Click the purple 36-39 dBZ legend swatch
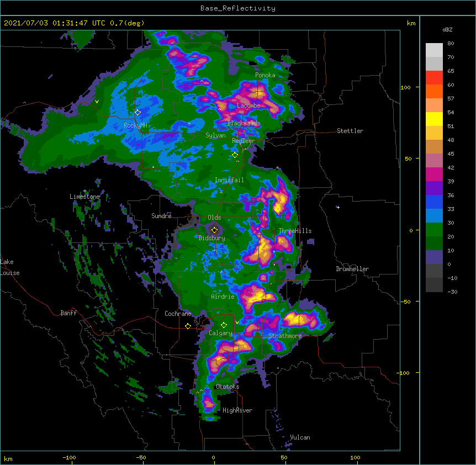 434,188
